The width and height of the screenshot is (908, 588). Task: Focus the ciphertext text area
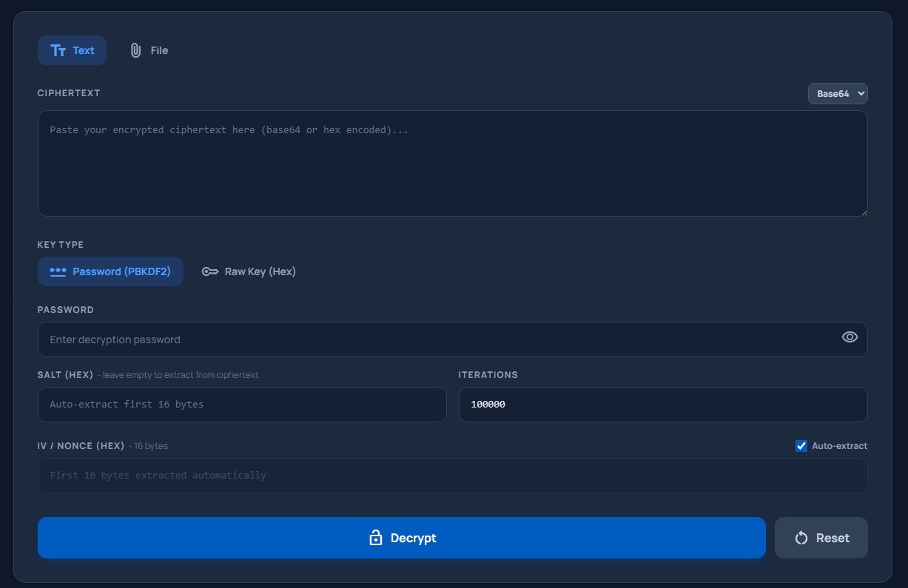pyautogui.click(x=453, y=163)
